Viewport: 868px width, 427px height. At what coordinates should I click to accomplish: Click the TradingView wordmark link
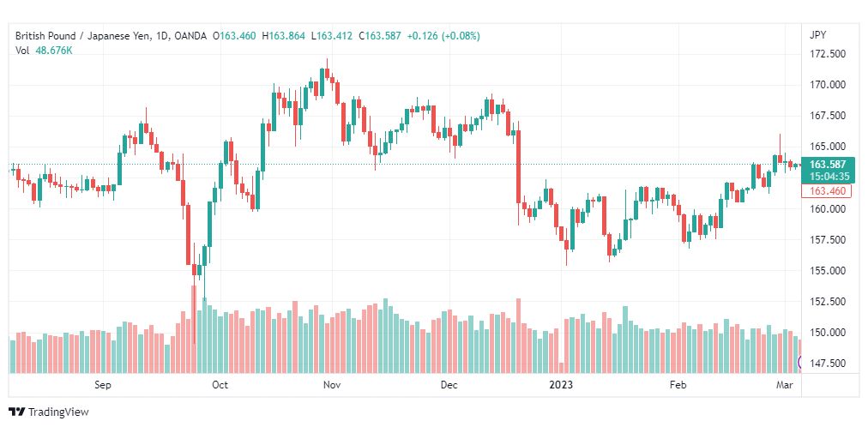coord(58,412)
